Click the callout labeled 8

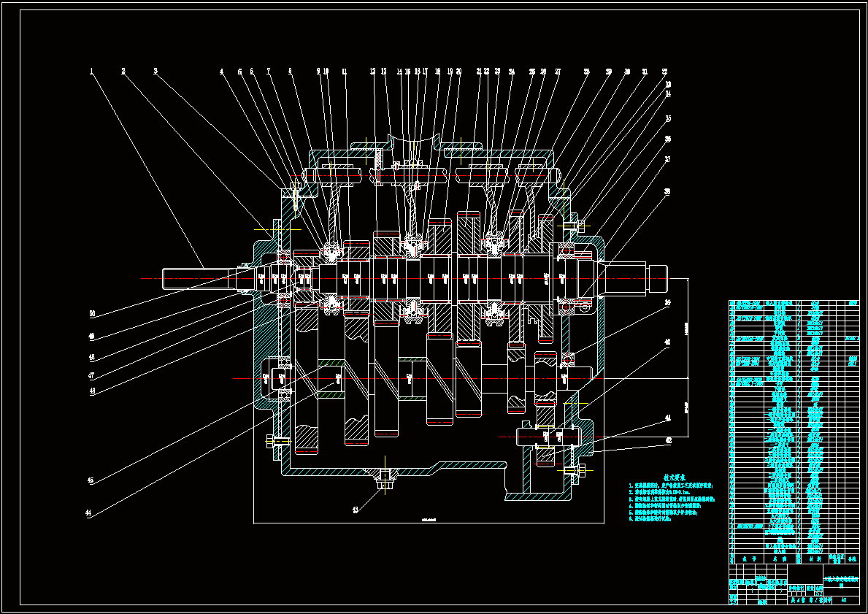click(x=290, y=72)
